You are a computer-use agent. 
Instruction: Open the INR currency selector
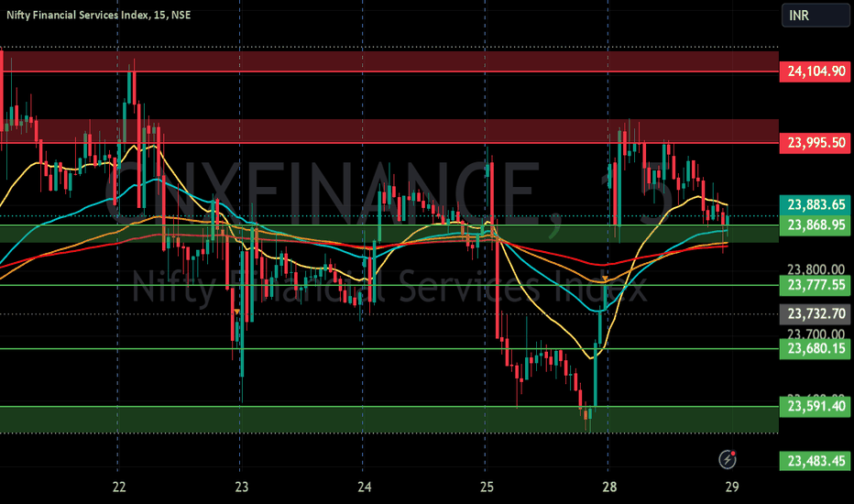[x=816, y=16]
